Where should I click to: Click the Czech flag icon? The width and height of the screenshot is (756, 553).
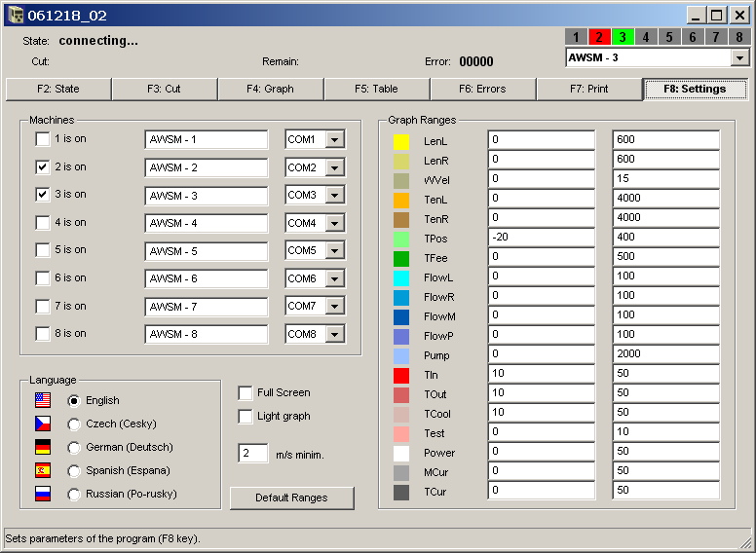point(43,424)
